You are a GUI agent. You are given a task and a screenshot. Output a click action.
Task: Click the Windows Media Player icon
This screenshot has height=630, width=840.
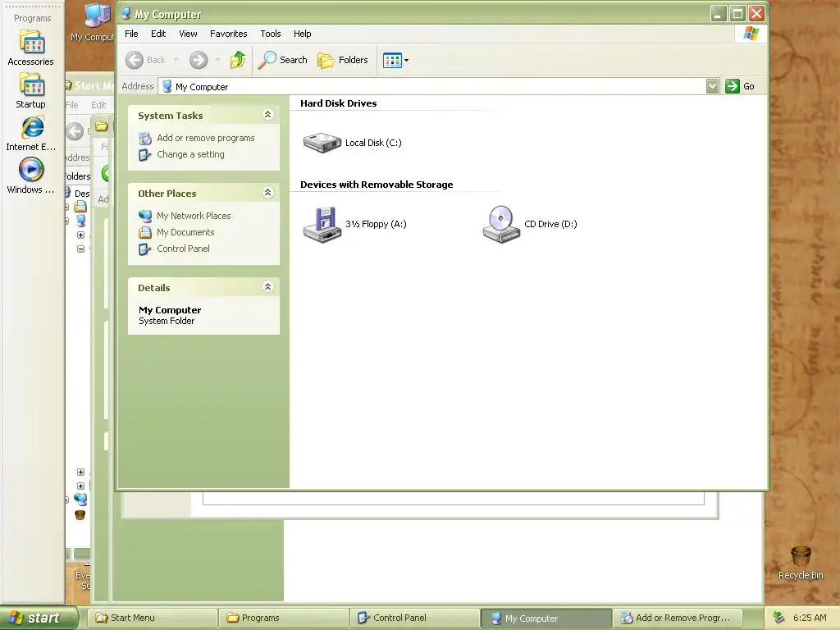[31, 170]
